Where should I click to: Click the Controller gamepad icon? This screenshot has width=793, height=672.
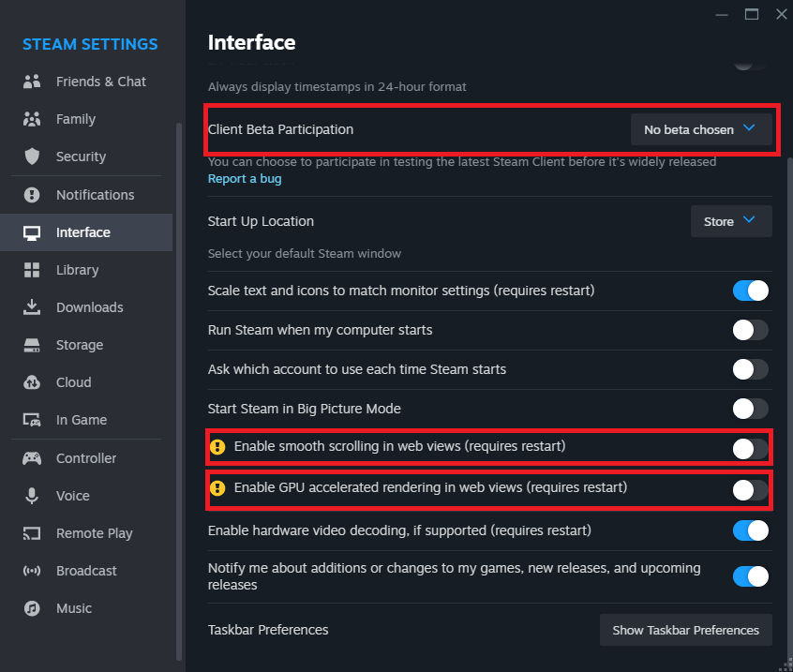point(32,458)
